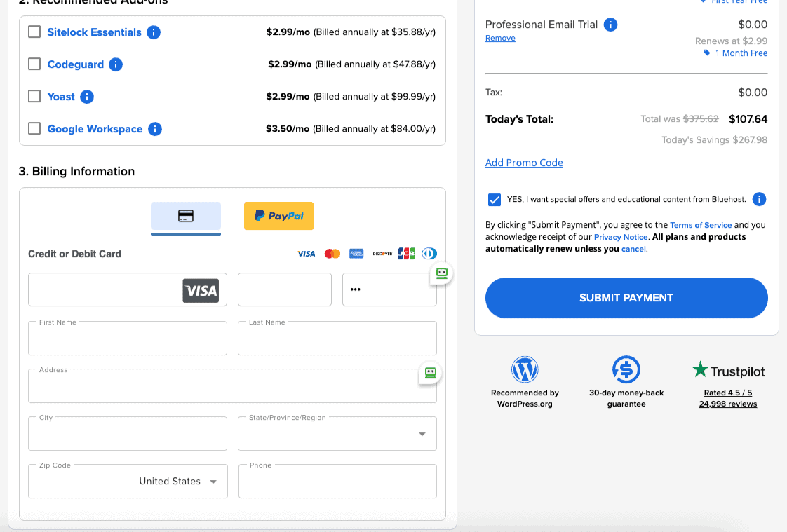Select the PayPal payment tab

(x=279, y=216)
